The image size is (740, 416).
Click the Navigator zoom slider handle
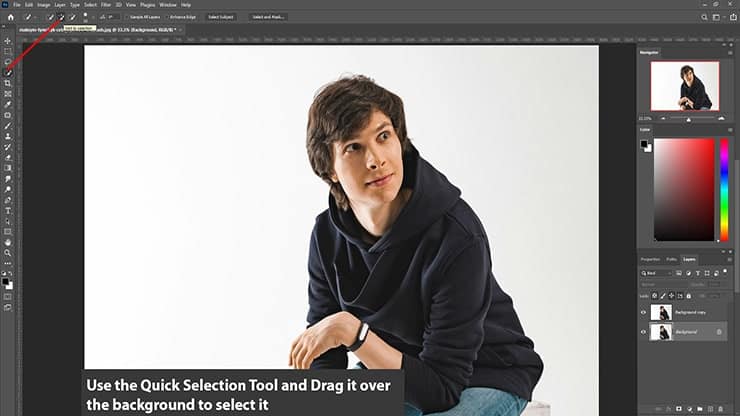(x=689, y=119)
